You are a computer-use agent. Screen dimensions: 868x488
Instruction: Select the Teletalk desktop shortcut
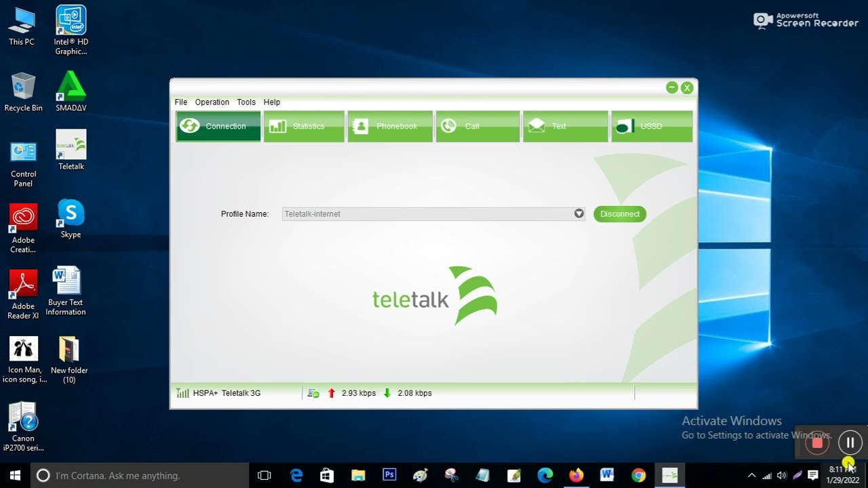pyautogui.click(x=71, y=150)
